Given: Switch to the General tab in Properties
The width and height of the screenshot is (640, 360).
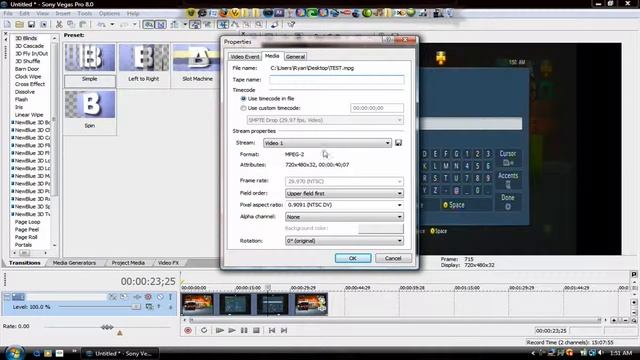Looking at the screenshot, I should click(295, 57).
